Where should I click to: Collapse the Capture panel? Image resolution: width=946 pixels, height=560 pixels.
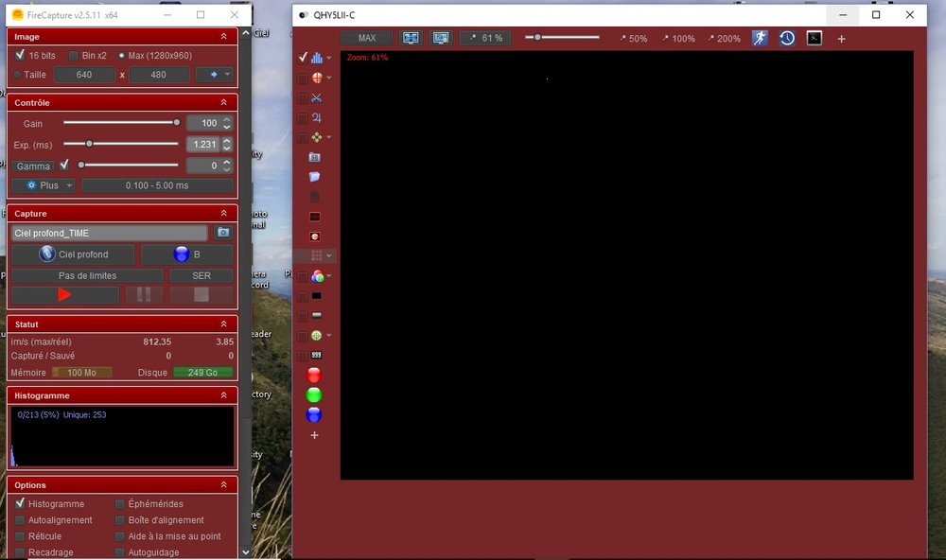[224, 213]
